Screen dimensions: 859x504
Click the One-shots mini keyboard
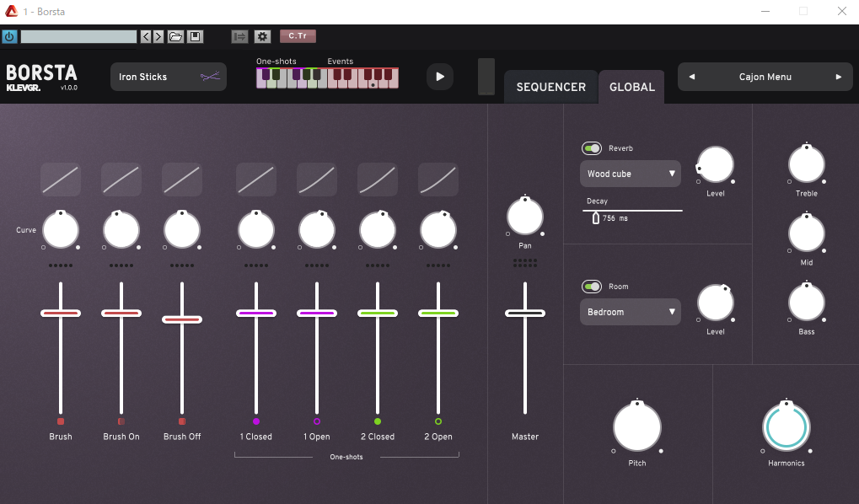(x=292, y=78)
